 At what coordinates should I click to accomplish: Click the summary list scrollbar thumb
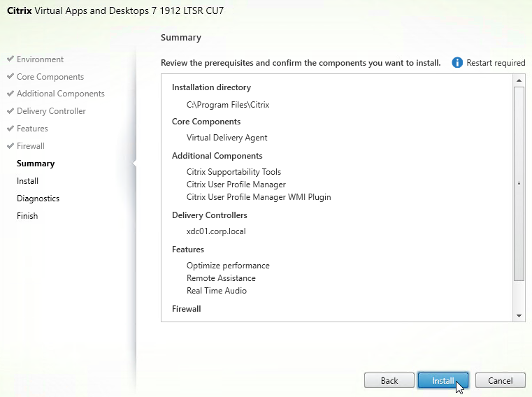519,183
